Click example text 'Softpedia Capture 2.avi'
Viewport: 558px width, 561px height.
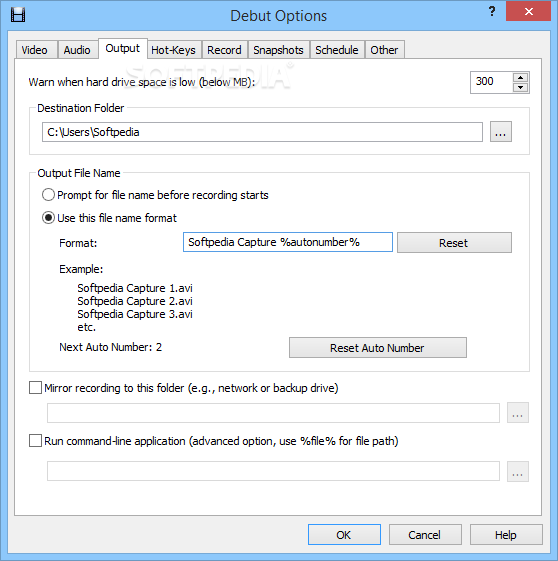pyautogui.click(x=135, y=301)
